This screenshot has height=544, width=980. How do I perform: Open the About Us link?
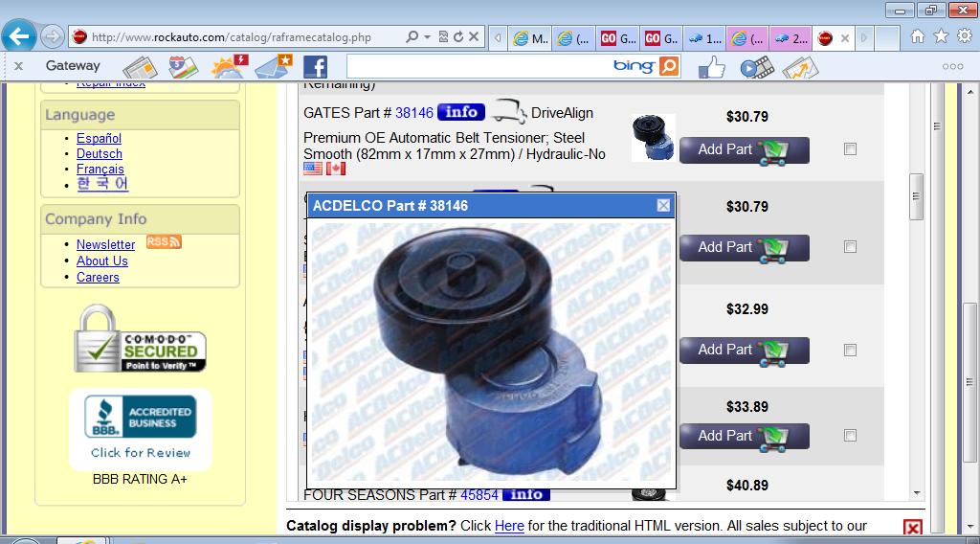click(x=101, y=261)
